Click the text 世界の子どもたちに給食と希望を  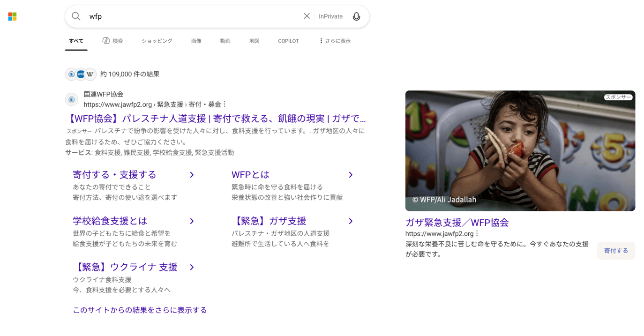121,233
